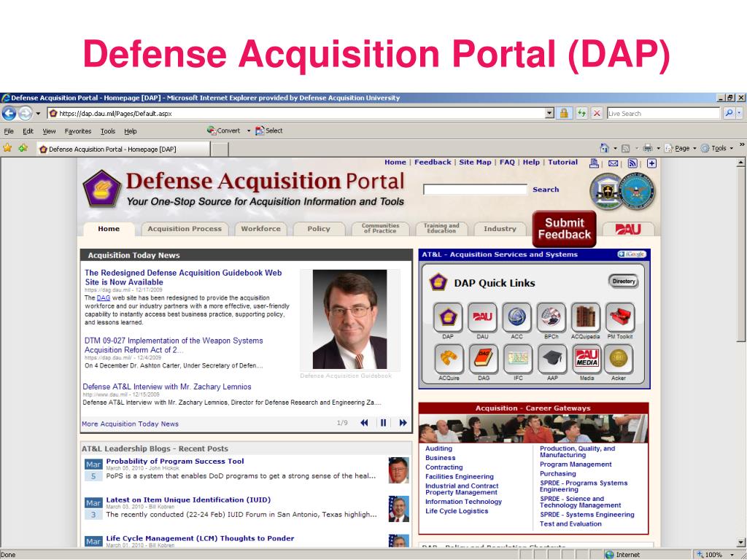Switch to the Policy tab

pos(319,229)
